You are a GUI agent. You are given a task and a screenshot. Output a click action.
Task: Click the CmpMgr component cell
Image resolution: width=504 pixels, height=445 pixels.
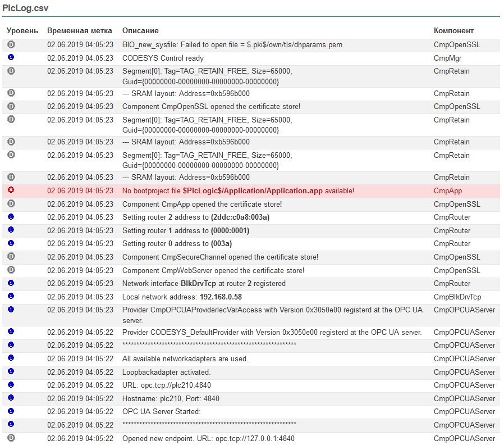point(447,58)
